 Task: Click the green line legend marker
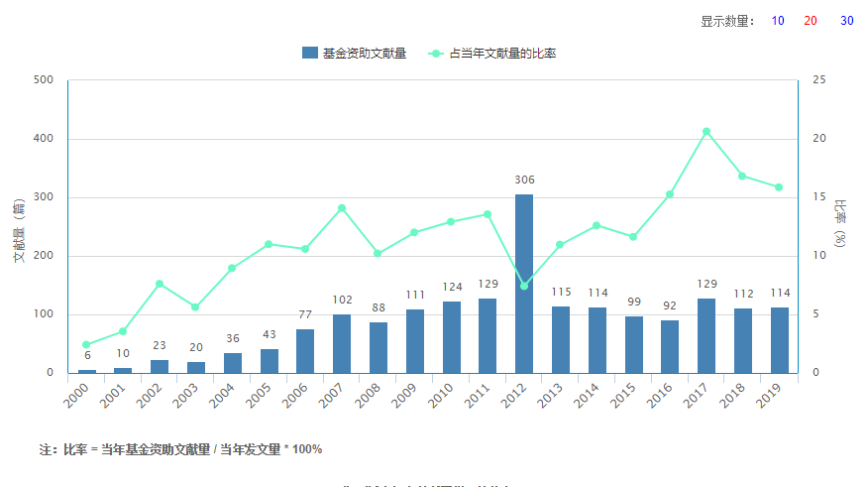pyautogui.click(x=436, y=54)
